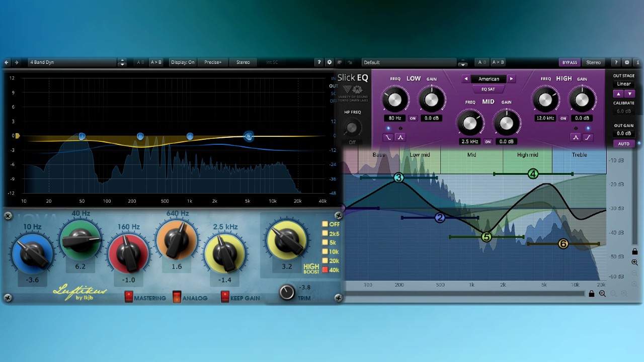The image size is (644, 362).
Task: Set High Boost frequency to 40k
Action: [325, 270]
